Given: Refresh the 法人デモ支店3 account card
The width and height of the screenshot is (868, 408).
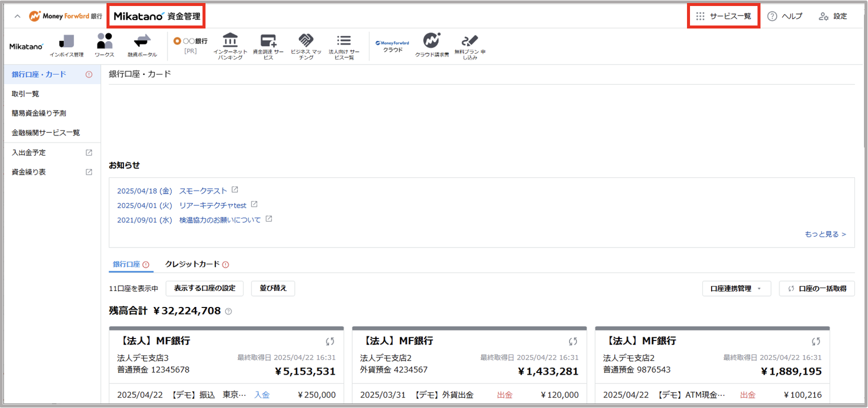Looking at the screenshot, I should pyautogui.click(x=330, y=341).
